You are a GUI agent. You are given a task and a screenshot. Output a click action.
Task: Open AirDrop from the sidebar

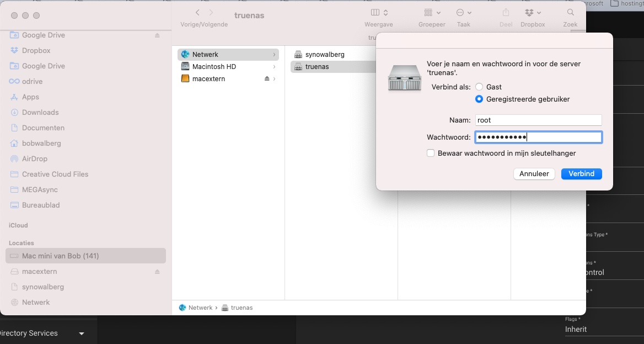pos(35,159)
